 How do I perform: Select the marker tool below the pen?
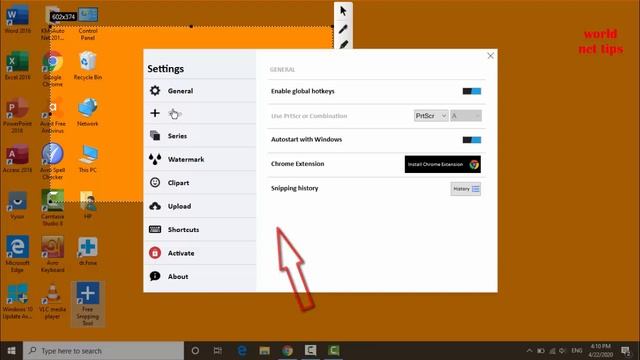coord(343,44)
